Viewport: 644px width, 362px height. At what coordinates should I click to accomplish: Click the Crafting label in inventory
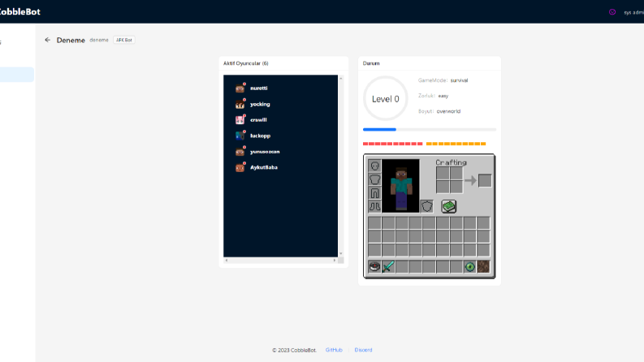tap(451, 162)
